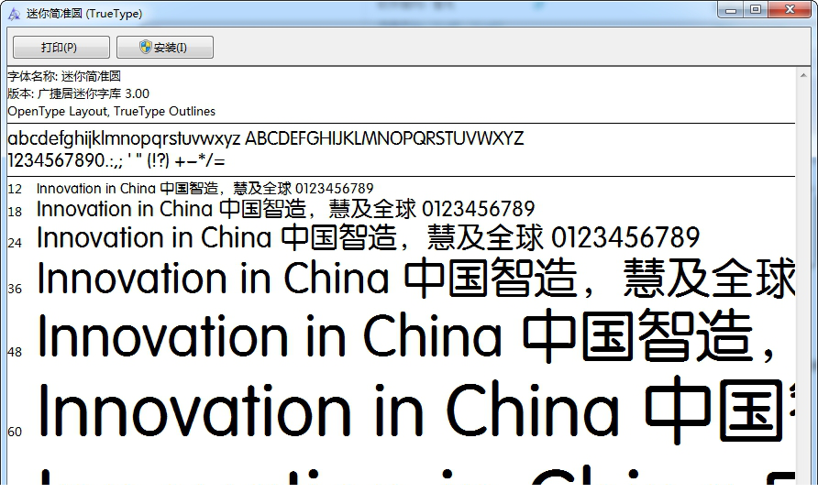Click the size 18 sample label
The image size is (818, 504).
click(x=15, y=212)
